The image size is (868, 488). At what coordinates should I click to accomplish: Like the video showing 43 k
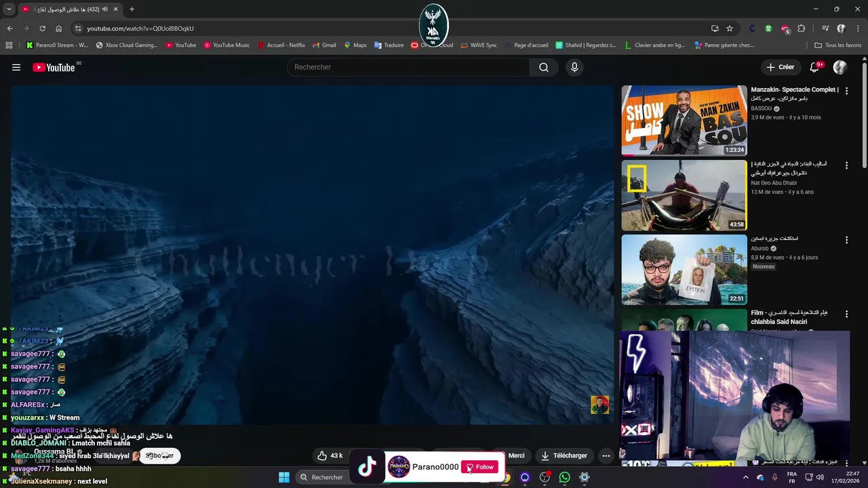tap(330, 455)
